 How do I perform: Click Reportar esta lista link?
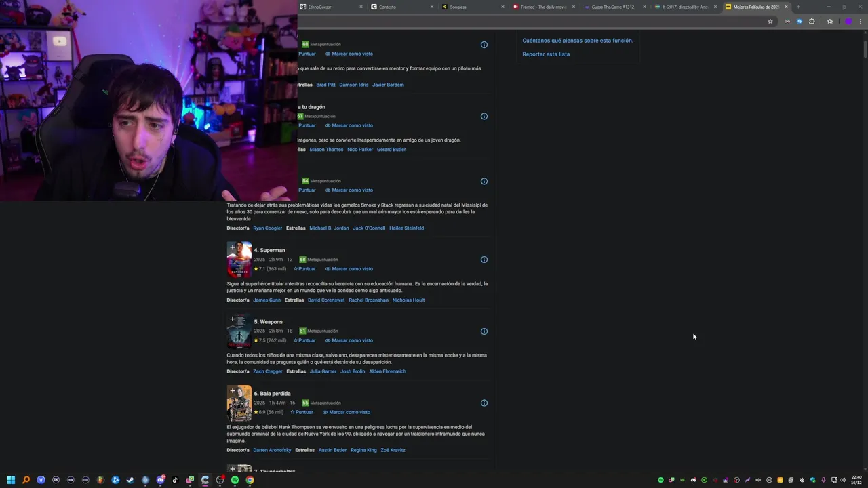pyautogui.click(x=546, y=54)
